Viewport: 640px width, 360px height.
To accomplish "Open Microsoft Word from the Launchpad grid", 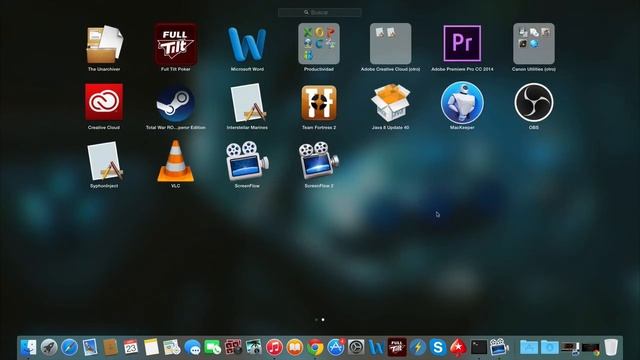I will point(247,44).
